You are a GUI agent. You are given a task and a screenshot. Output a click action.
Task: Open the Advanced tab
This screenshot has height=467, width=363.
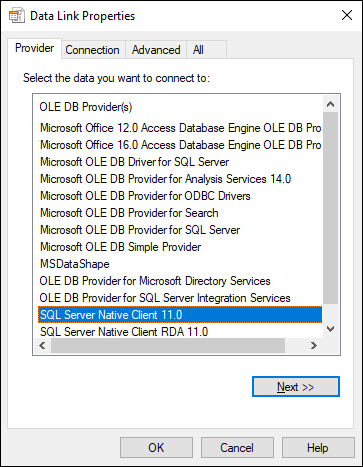click(156, 50)
